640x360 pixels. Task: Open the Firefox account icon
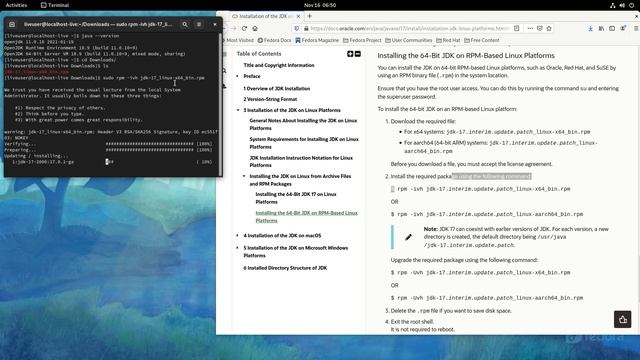[623, 29]
